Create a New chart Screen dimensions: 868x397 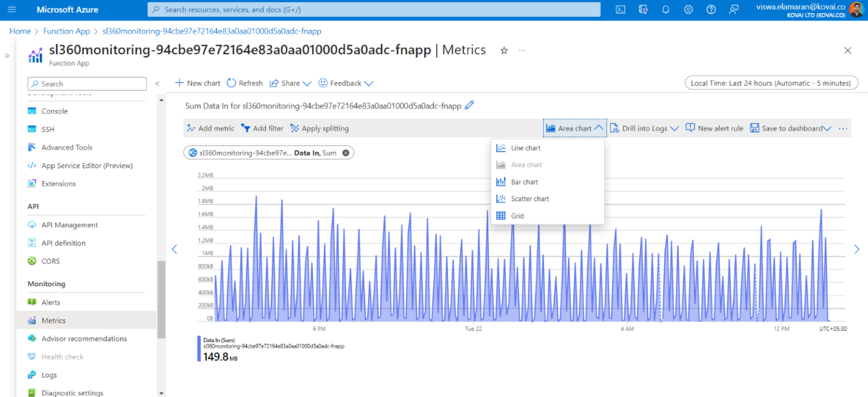pos(197,83)
